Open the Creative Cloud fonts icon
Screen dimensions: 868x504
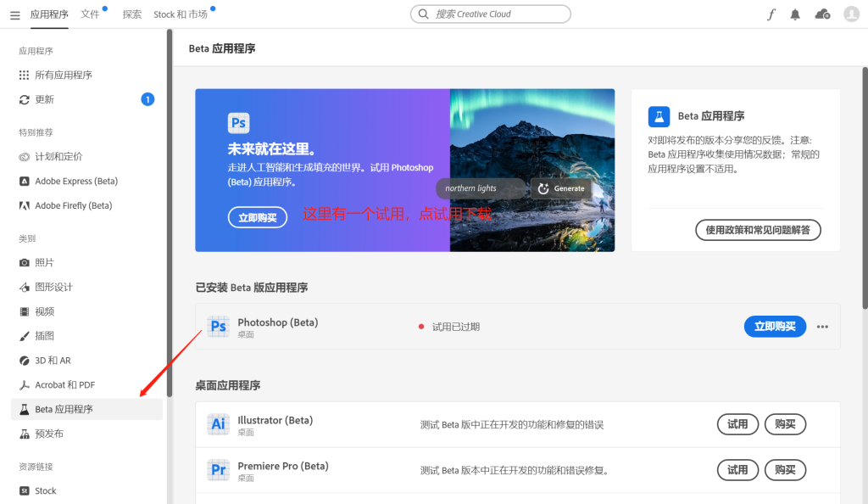click(x=771, y=14)
